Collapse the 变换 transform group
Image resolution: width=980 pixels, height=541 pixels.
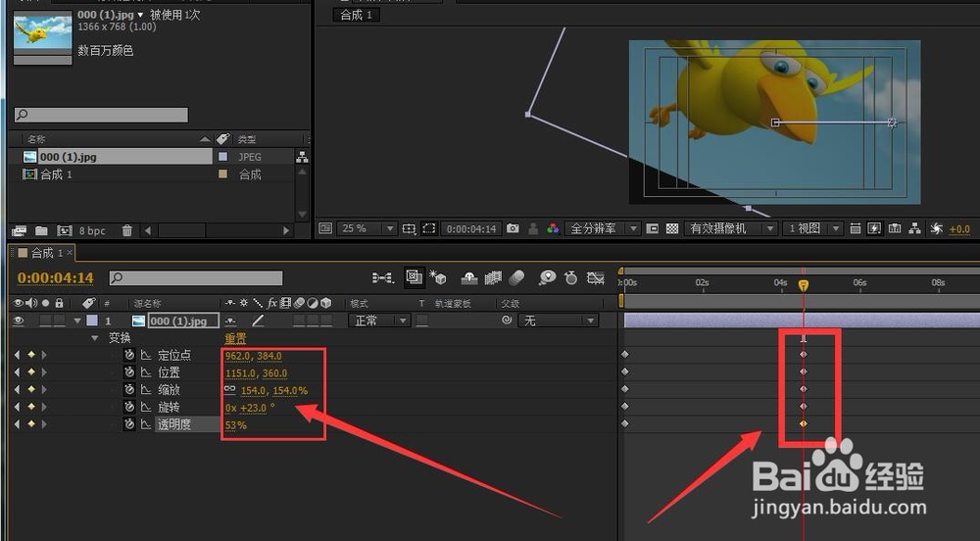point(94,338)
